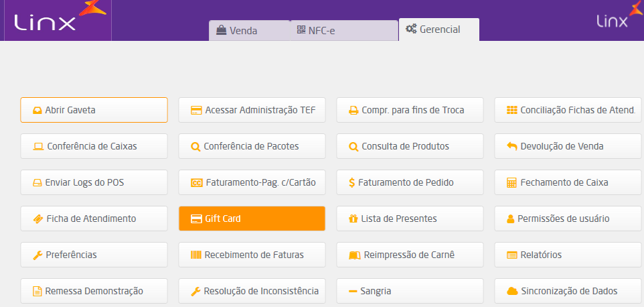Click the return arrow icon on Devolução de Venda

pos(512,146)
